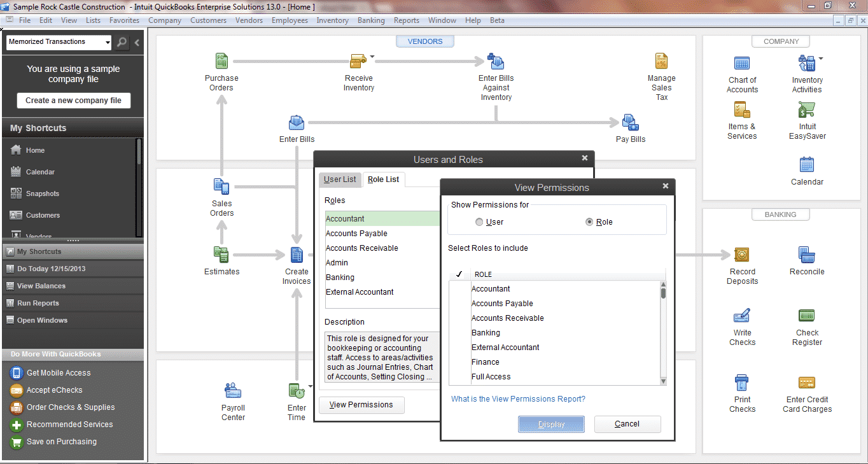Open the Payroll Center icon
The image size is (868, 464).
pos(233,391)
